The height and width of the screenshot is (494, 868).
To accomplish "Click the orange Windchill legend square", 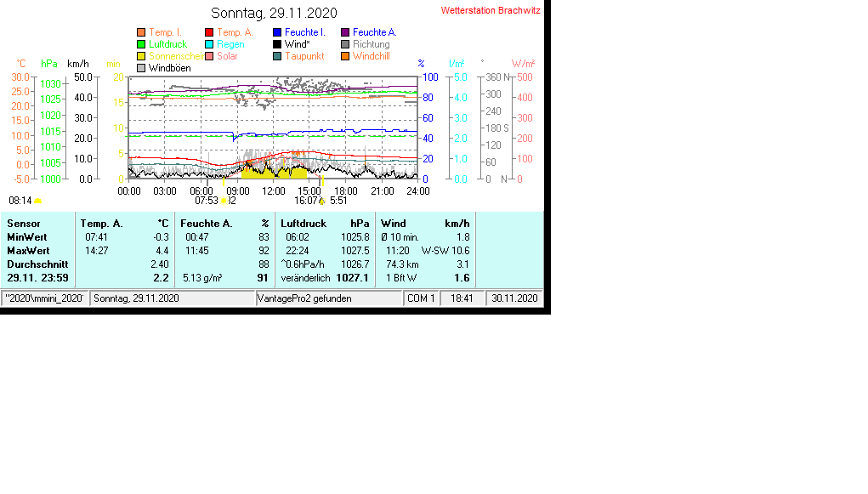I will click(345, 56).
